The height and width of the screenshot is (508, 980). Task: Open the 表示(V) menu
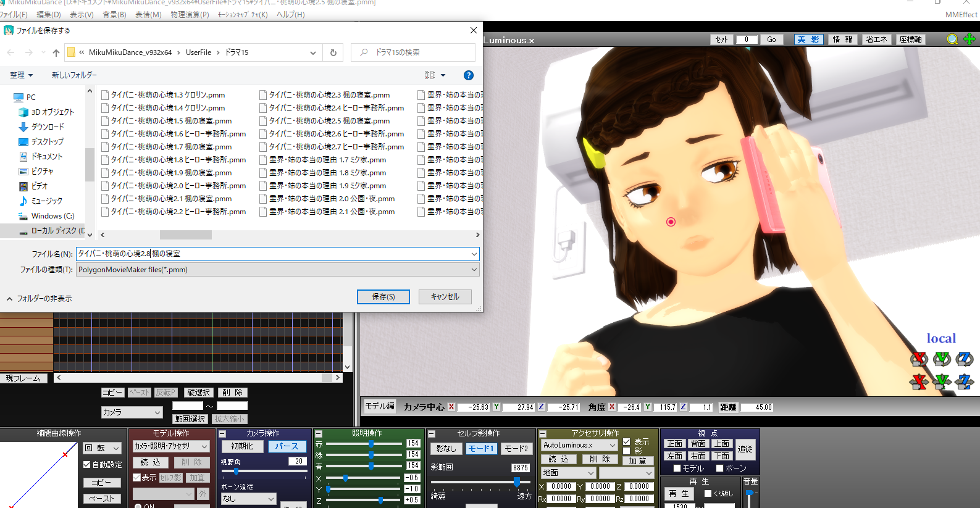tap(82, 15)
